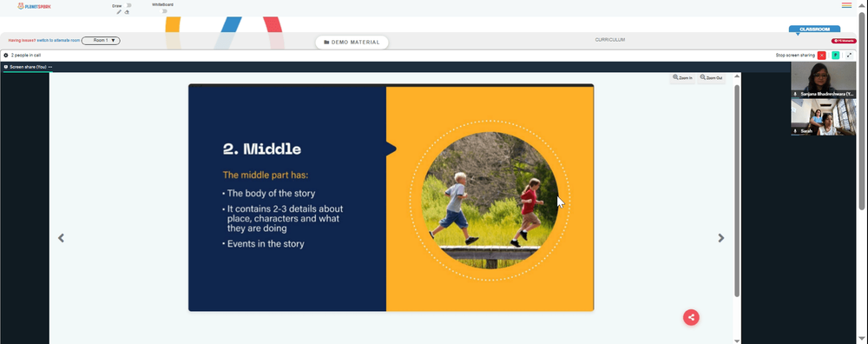This screenshot has height=344, width=868.
Task: Click the '2. Middle' slide heading
Action: [x=262, y=149]
